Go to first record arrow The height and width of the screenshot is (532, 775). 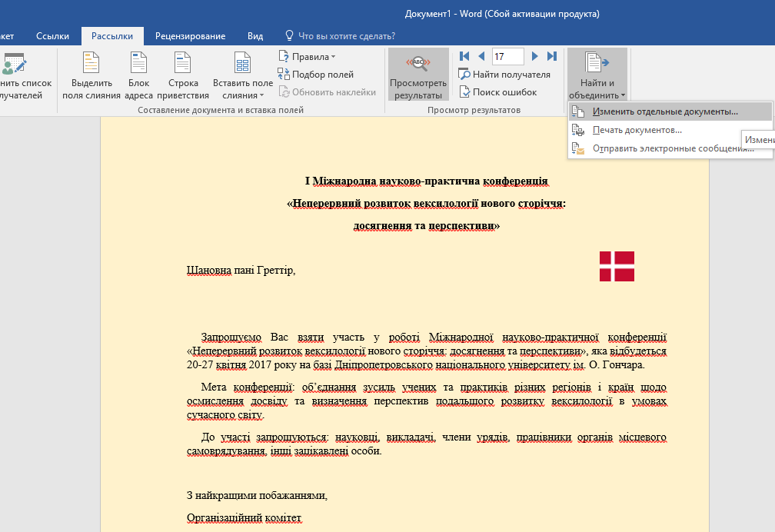click(464, 56)
